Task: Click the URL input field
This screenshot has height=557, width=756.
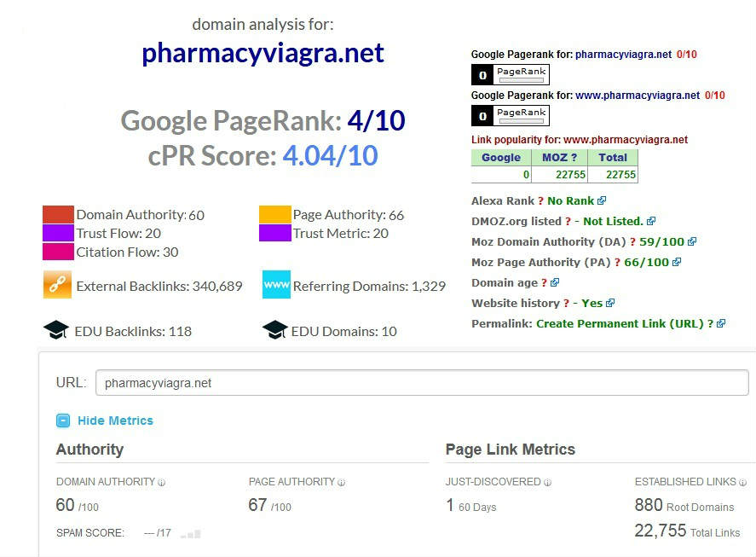Action: pos(422,383)
